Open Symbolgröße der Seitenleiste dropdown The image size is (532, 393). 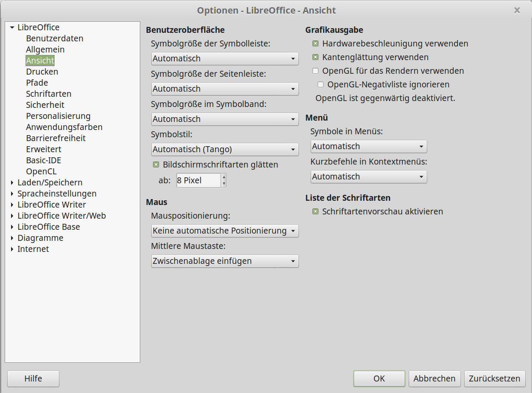point(225,89)
